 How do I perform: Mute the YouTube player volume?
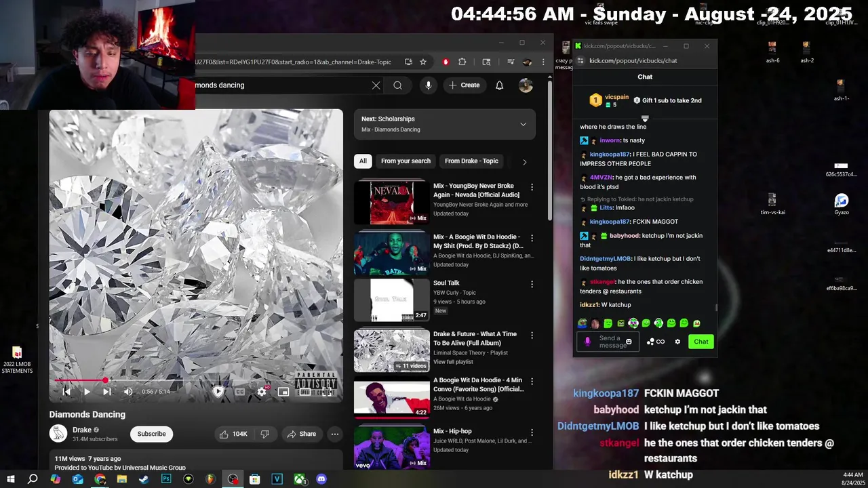click(128, 391)
